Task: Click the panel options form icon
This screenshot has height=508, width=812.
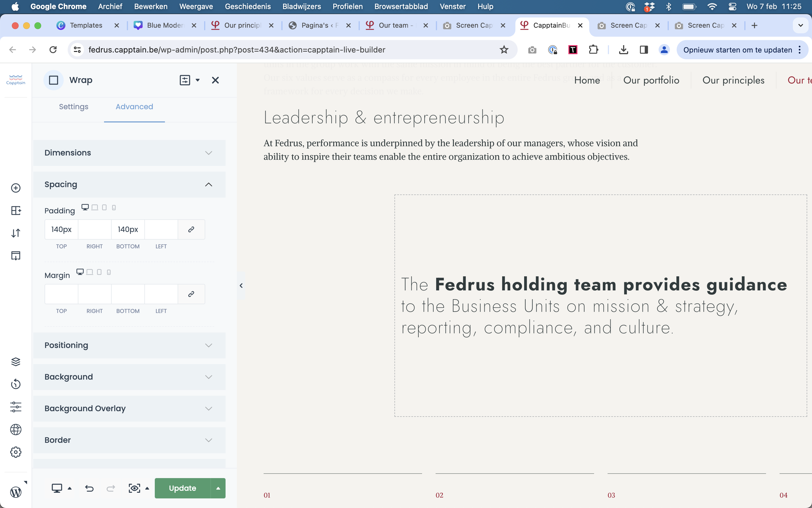Action: (185, 80)
